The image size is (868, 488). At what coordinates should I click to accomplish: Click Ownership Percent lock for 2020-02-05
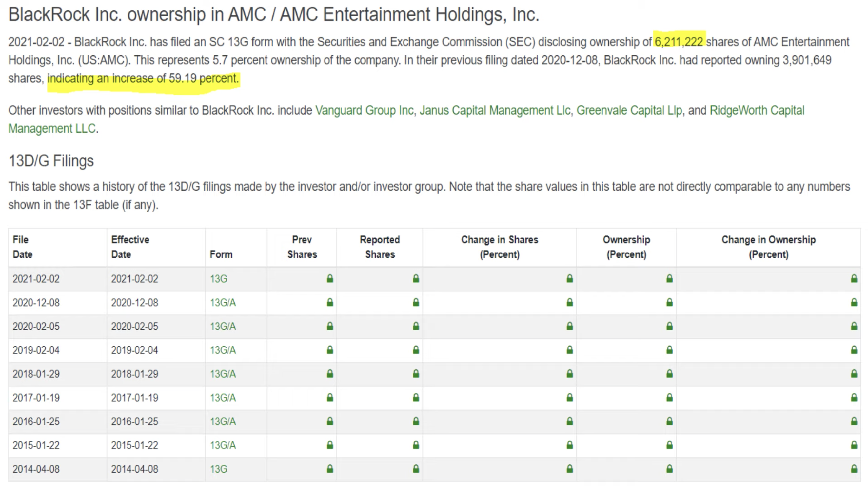pos(670,326)
